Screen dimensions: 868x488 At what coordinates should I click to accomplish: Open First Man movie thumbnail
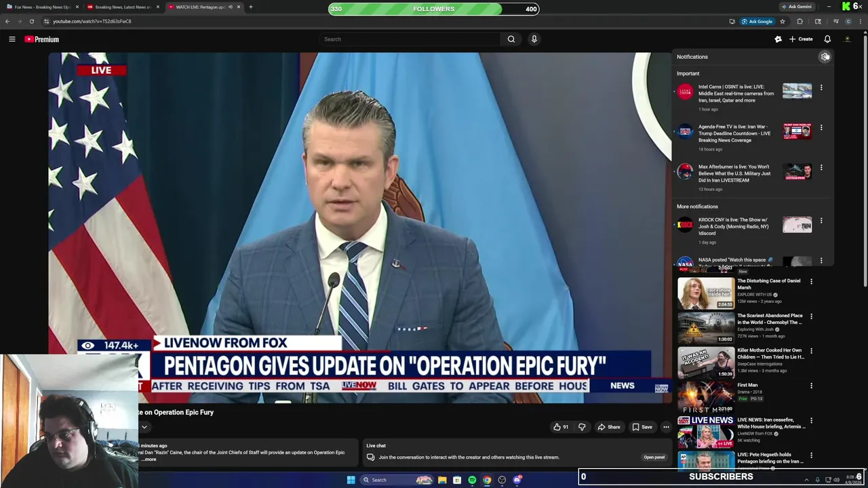(706, 397)
